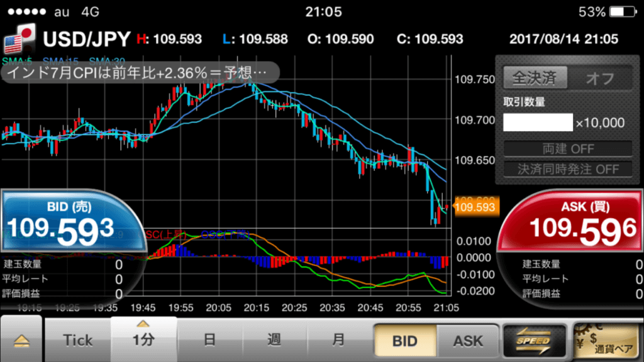
Task: Tap the 20:35 time axis label
Action: (332, 307)
